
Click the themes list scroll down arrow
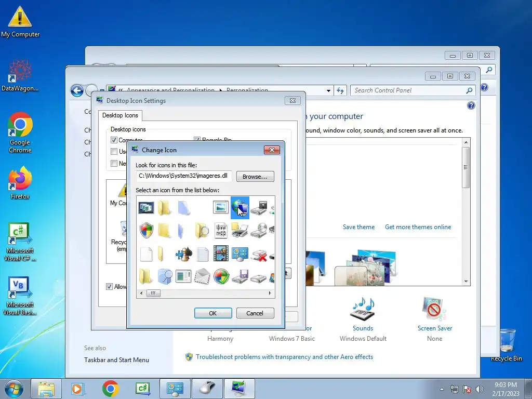(x=466, y=281)
